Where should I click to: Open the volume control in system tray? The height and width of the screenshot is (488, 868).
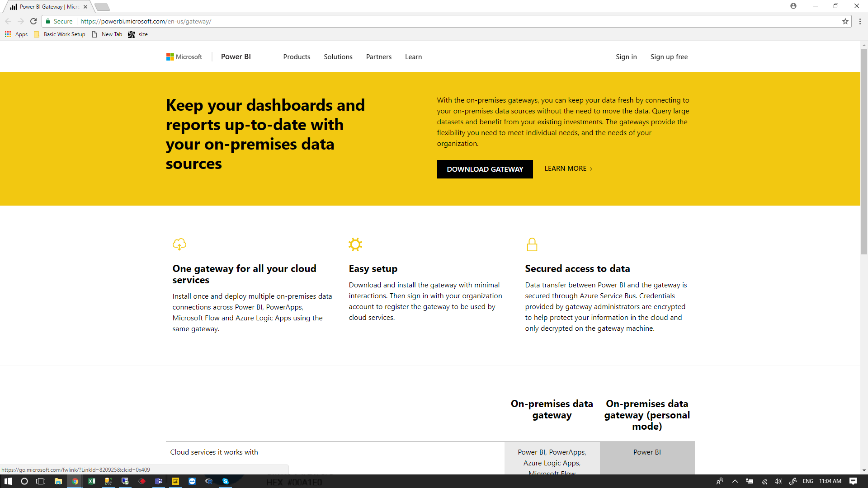pos(778,481)
